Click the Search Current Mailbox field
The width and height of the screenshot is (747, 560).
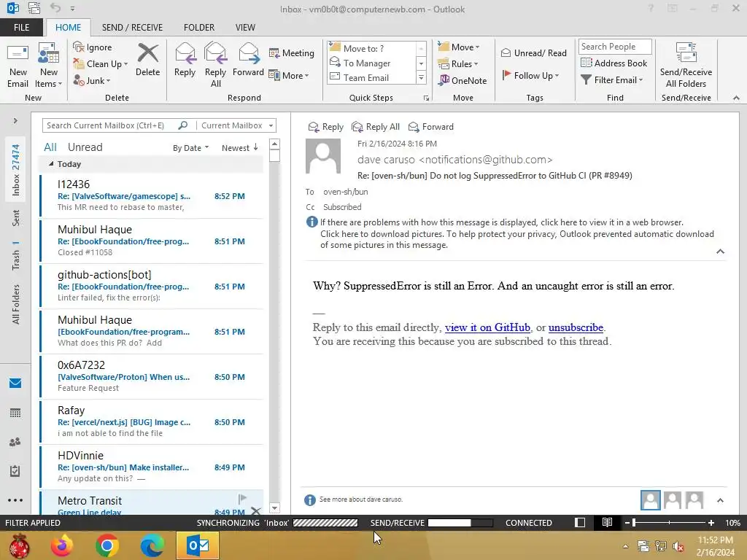click(111, 125)
